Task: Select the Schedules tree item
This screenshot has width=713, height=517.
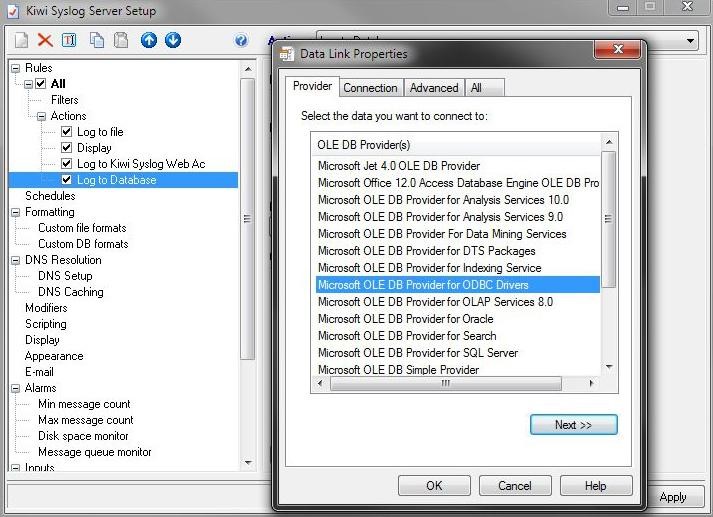Action: coord(50,196)
